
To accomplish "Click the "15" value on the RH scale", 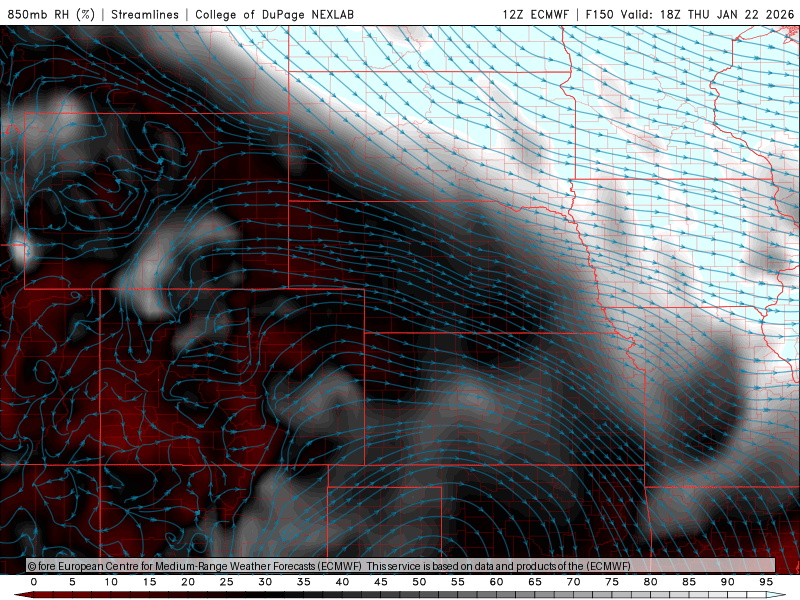I will click(149, 582).
